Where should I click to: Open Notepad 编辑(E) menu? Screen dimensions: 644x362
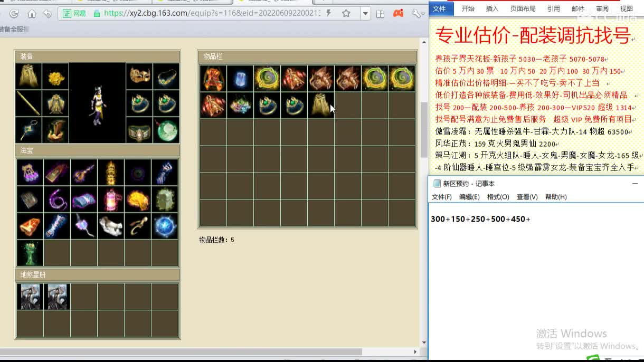pyautogui.click(x=469, y=197)
